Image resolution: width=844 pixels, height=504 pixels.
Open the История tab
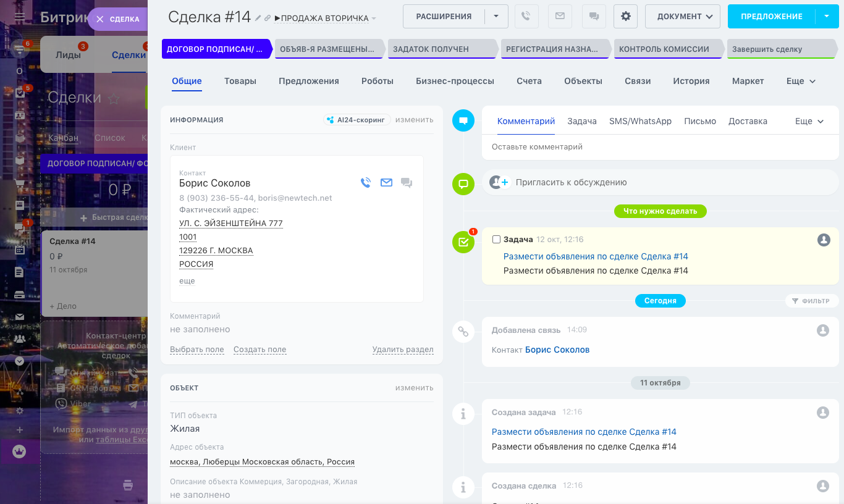(691, 81)
